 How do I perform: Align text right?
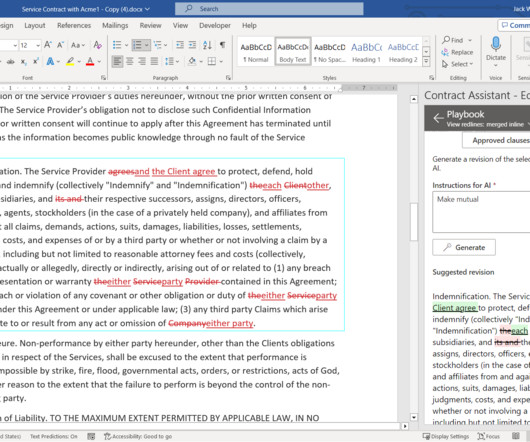click(x=142, y=62)
